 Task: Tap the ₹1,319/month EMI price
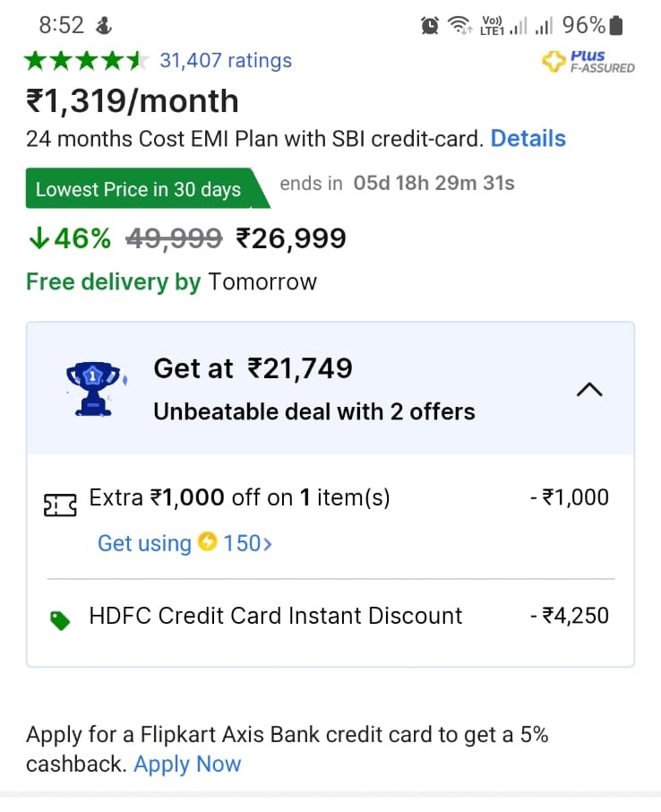pyautogui.click(x=133, y=100)
